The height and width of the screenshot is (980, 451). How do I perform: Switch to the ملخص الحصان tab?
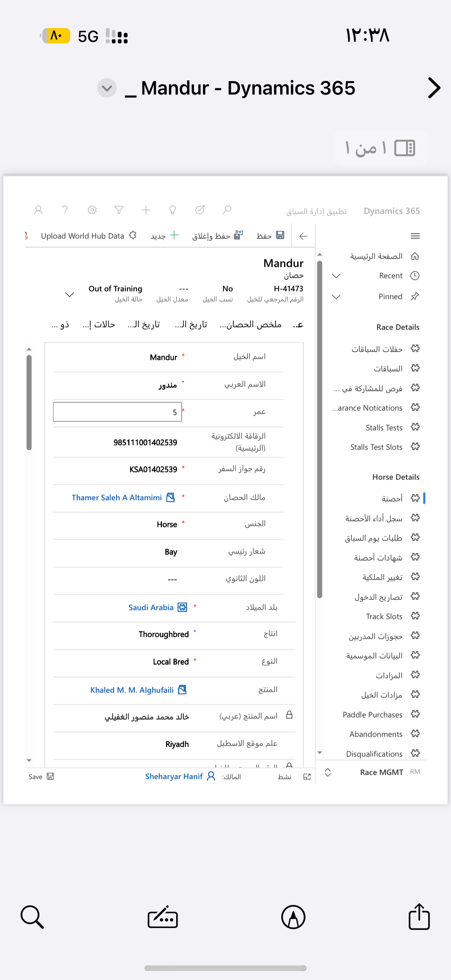[251, 324]
